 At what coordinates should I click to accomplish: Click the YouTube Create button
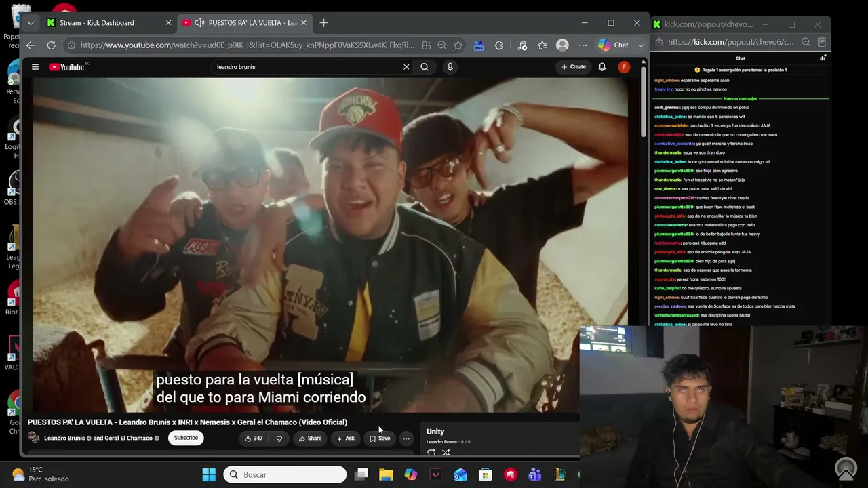pyautogui.click(x=574, y=67)
